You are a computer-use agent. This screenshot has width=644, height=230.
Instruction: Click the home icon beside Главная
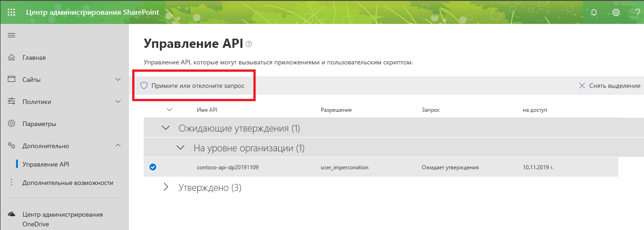pos(12,57)
